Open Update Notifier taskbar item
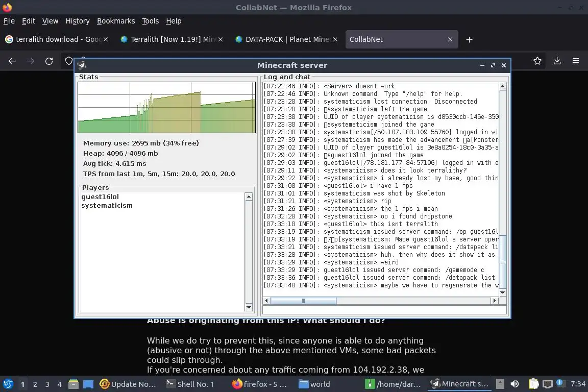Viewport: 588px width, 392px height. (128, 384)
